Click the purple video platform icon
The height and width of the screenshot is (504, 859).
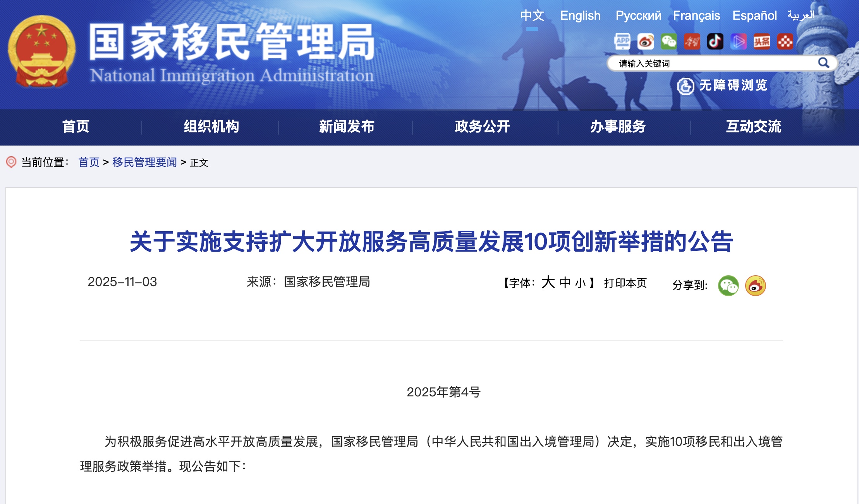pos(739,41)
